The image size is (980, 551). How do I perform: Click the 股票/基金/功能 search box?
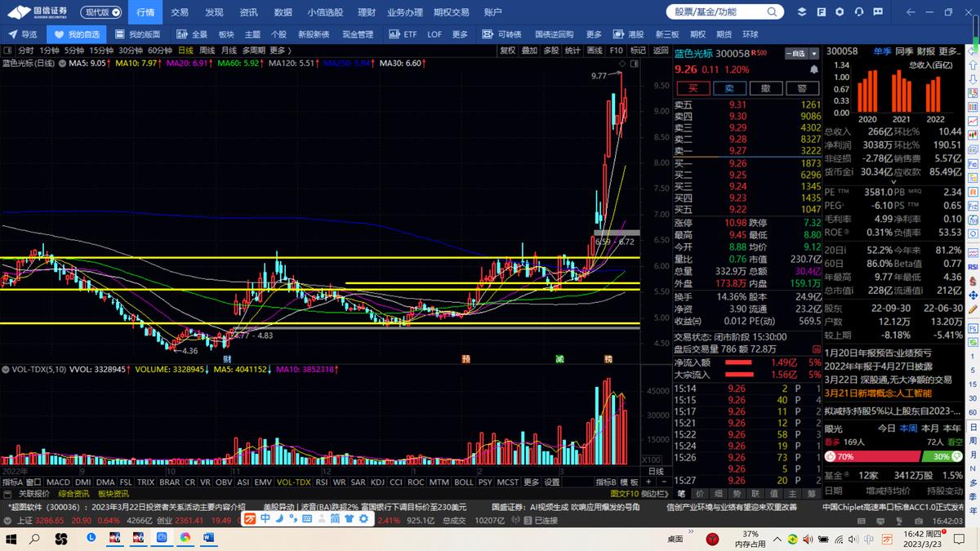[x=708, y=12]
